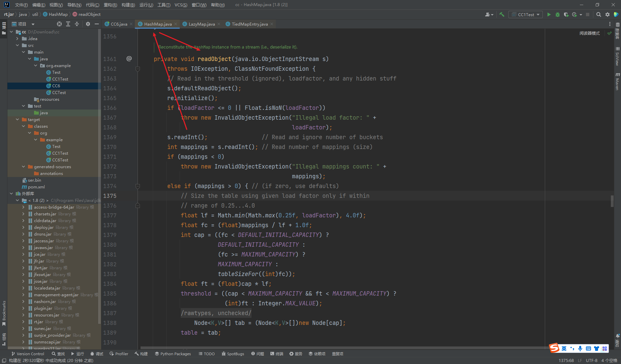Switch to CC6.java tab

coord(119,24)
